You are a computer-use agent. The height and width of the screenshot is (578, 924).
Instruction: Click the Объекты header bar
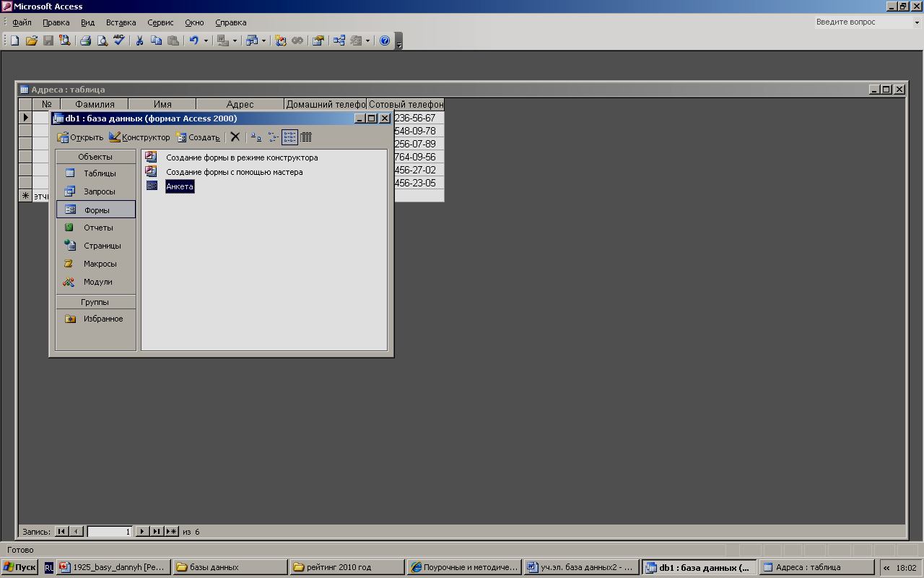(x=95, y=157)
